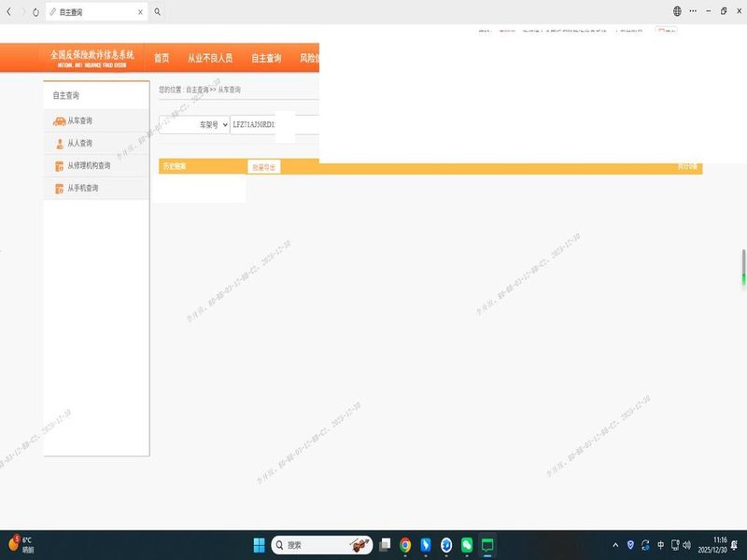The width and height of the screenshot is (747, 560).
Task: Select 自主查询 in the top navigation
Action: (x=266, y=58)
